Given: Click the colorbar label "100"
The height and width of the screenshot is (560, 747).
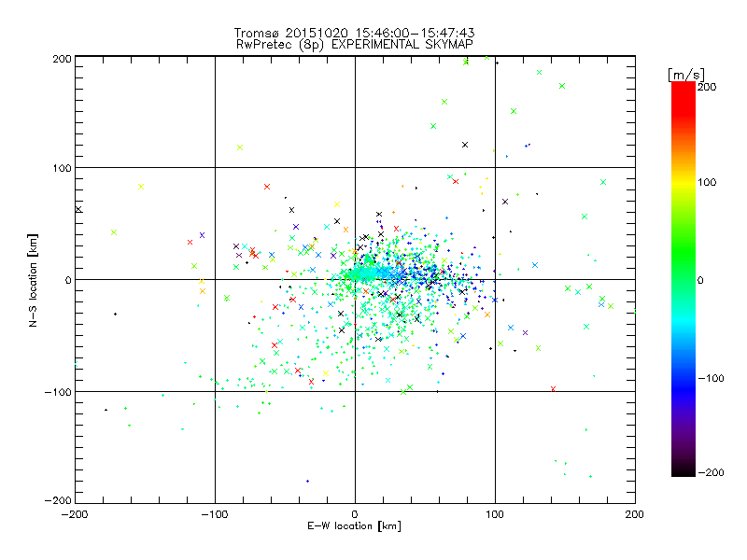Looking at the screenshot, I should [707, 182].
